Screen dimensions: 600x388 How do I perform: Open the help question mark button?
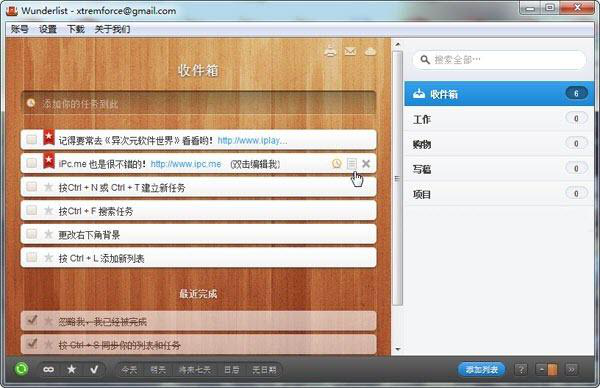pyautogui.click(x=520, y=370)
